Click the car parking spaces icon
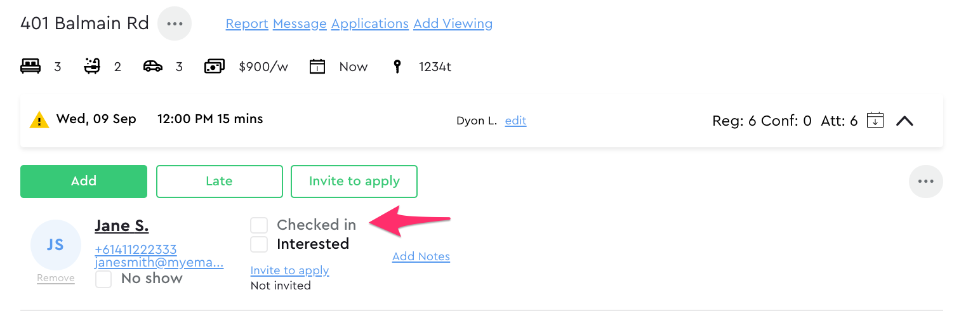The width and height of the screenshot is (980, 311). [153, 66]
